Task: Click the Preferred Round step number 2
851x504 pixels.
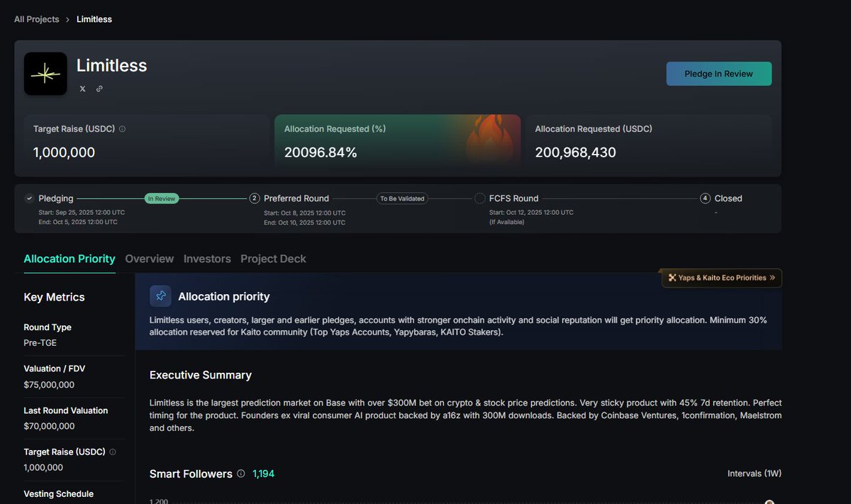Action: coord(255,198)
